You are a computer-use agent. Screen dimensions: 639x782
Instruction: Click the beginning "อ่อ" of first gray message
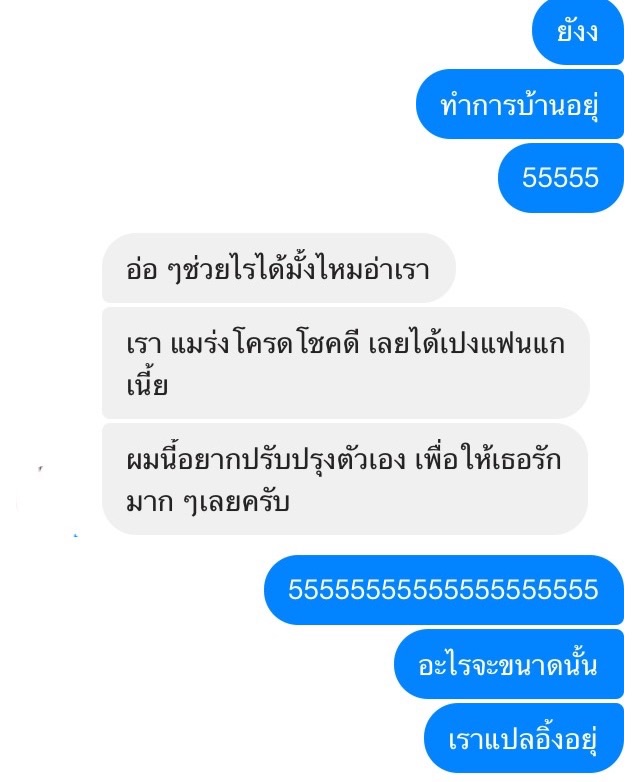(142, 269)
